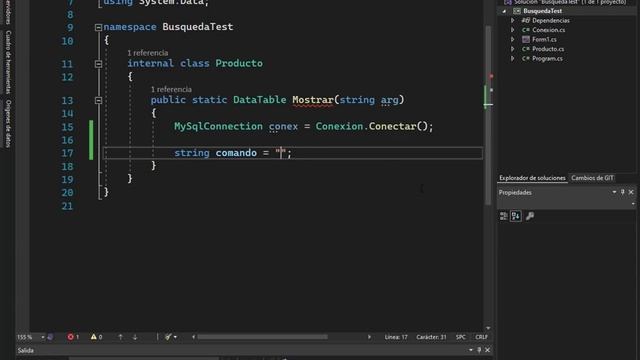Close the Propiedades panel
The height and width of the screenshot is (360, 640).
coord(631,192)
